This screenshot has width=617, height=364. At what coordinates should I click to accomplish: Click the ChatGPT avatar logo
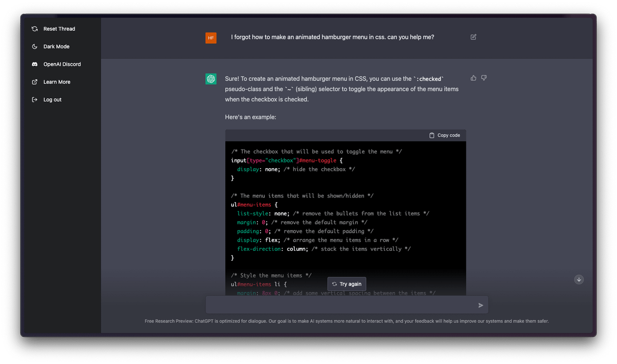pyautogui.click(x=211, y=79)
